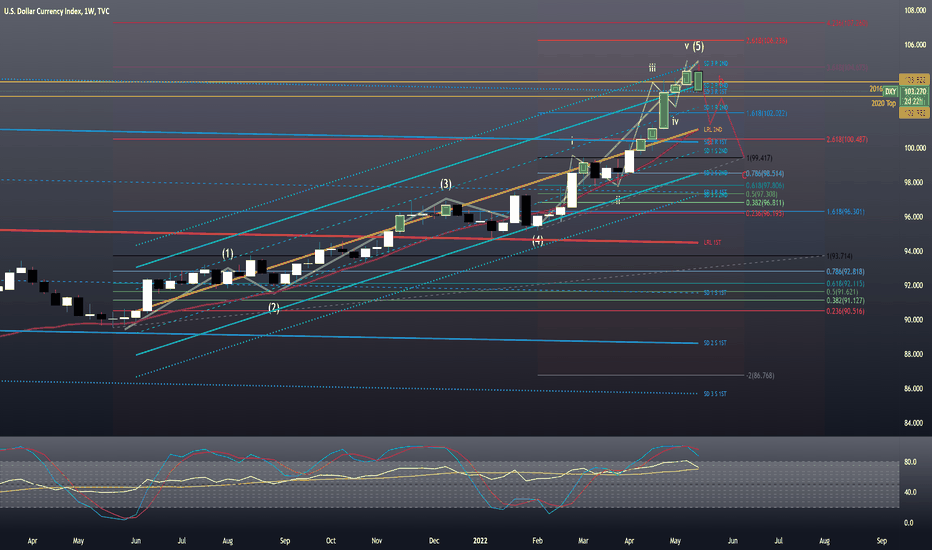Screen dimensions: 932x550
Task: Select the 100.000 price axis label
Action: (x=915, y=148)
